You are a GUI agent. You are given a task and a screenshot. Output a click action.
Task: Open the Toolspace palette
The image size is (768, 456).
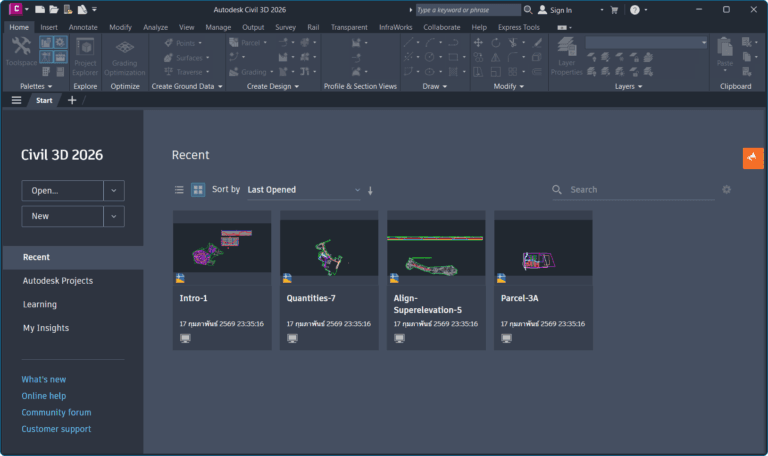[x=21, y=51]
